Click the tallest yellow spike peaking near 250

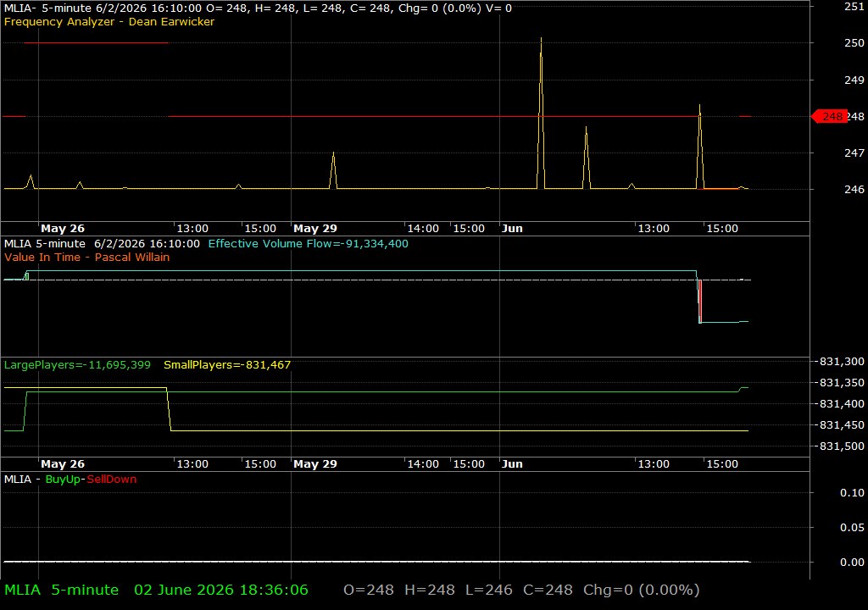[x=541, y=114]
